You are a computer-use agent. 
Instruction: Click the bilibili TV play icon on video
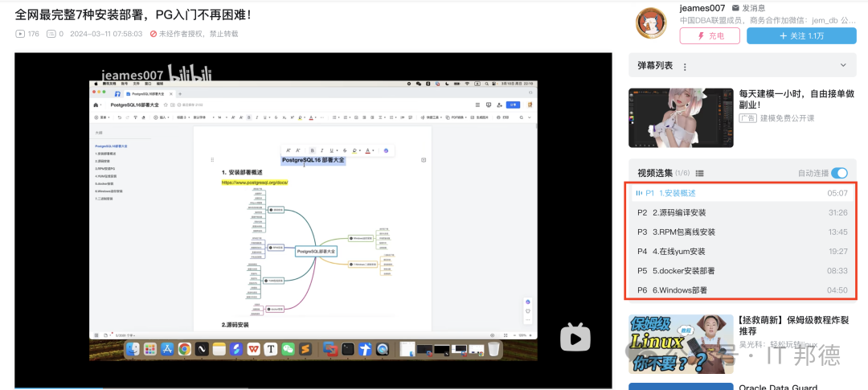(575, 336)
